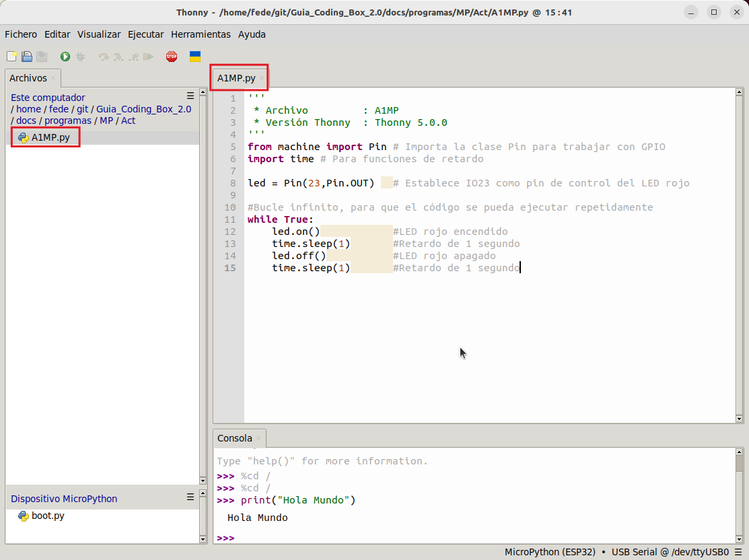This screenshot has width=749, height=560.
Task: Click the console scrollbar down arrow
Action: point(739,539)
